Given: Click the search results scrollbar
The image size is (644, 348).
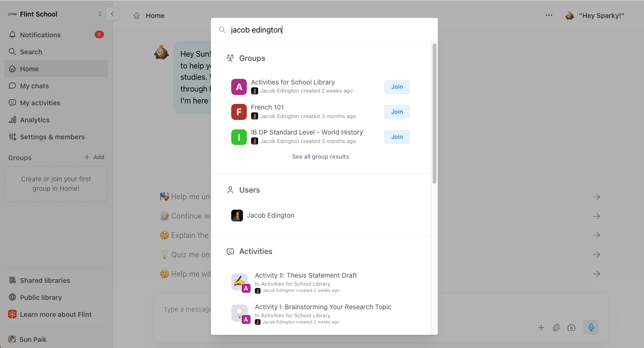Looking at the screenshot, I should click(434, 113).
